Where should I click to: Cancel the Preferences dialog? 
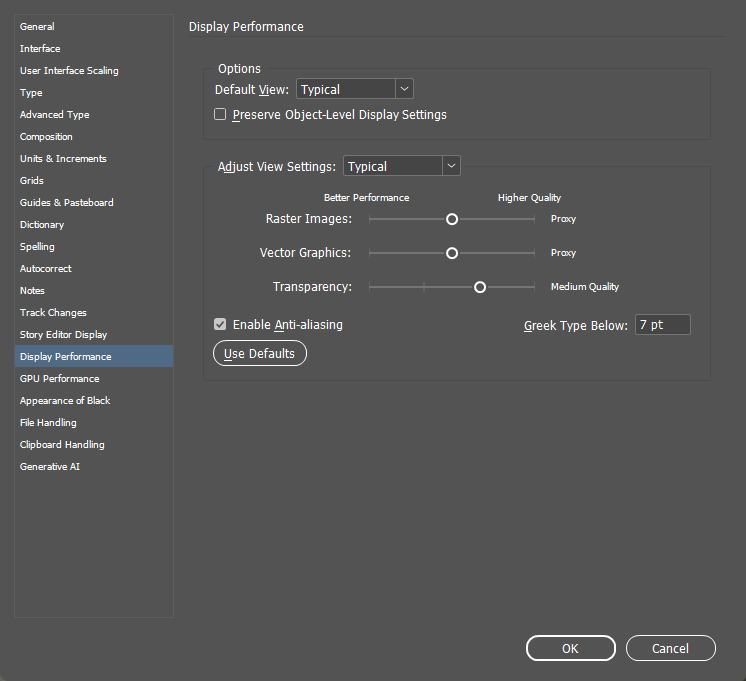coord(670,648)
